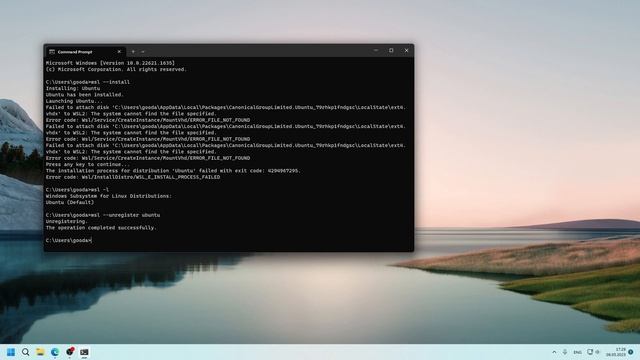
Task: Click the WSL_E_INSTALL_PROCESS_FAILED error line
Action: point(133,177)
